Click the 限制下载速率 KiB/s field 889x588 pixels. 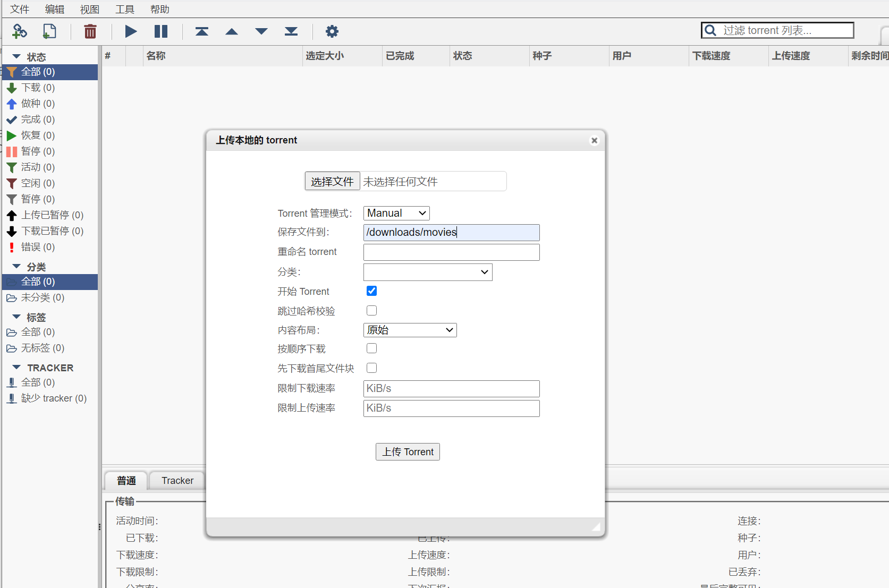tap(452, 389)
